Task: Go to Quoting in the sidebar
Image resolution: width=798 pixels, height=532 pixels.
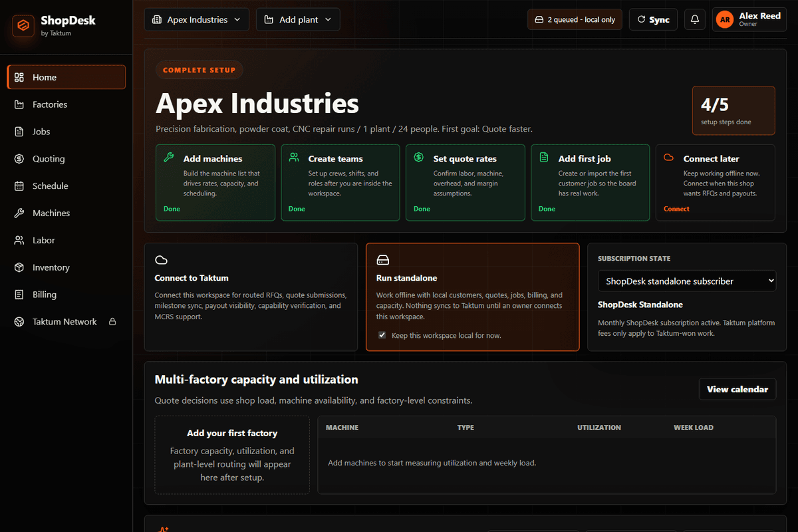Action: click(x=66, y=159)
